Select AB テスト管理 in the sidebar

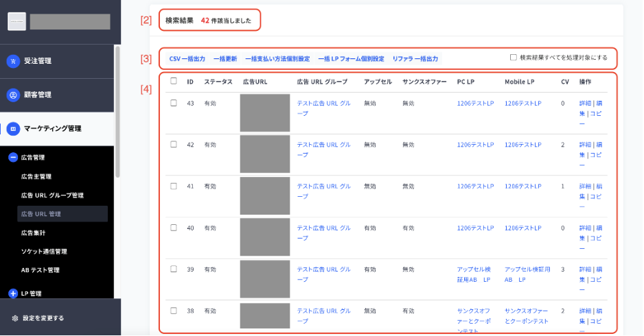pos(41,270)
